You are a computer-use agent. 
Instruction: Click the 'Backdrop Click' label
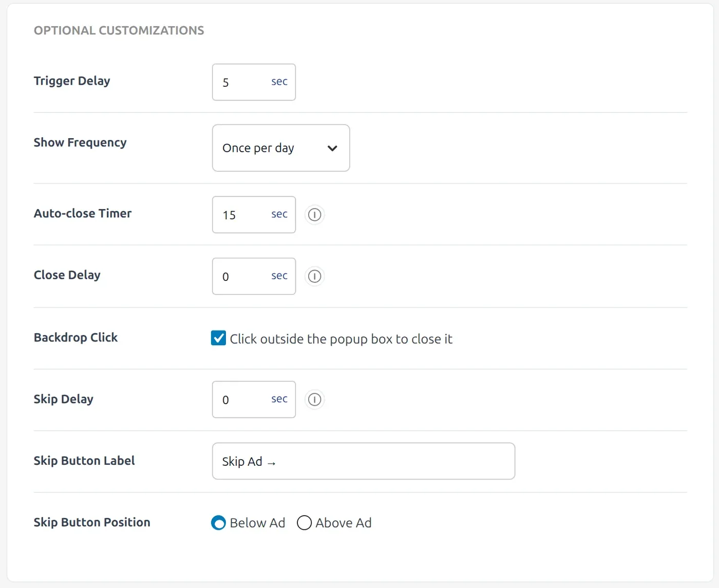pyautogui.click(x=75, y=337)
